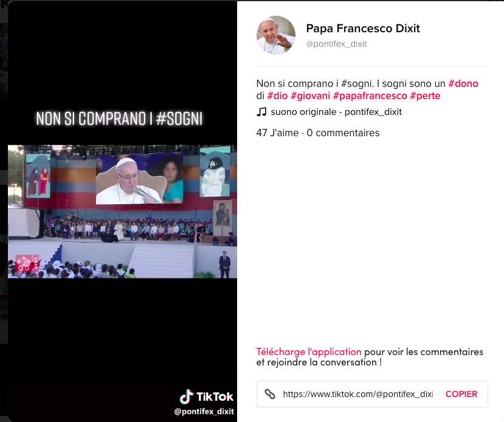Click the music note icon

tap(261, 112)
